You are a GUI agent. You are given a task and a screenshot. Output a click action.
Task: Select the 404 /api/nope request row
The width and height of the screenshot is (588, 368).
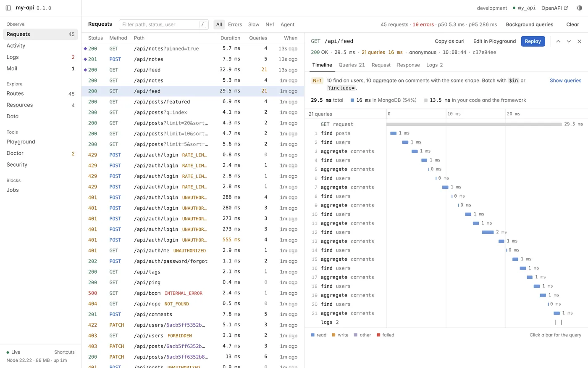point(193,304)
